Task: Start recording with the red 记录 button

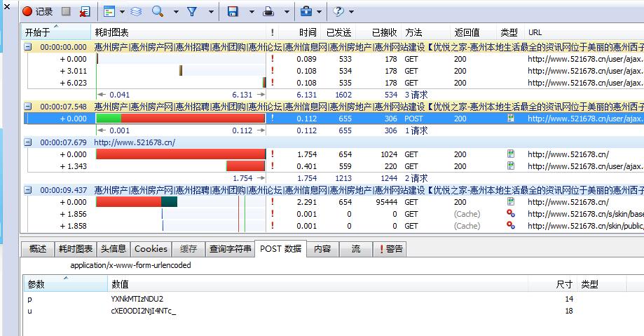Action: 37,11
